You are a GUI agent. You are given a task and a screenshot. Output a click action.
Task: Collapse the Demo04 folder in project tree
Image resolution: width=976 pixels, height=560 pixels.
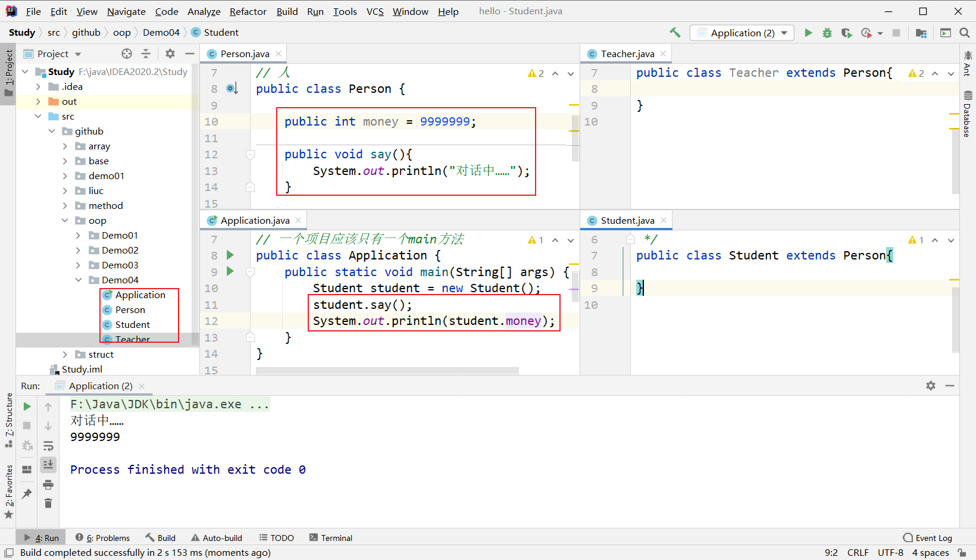79,280
